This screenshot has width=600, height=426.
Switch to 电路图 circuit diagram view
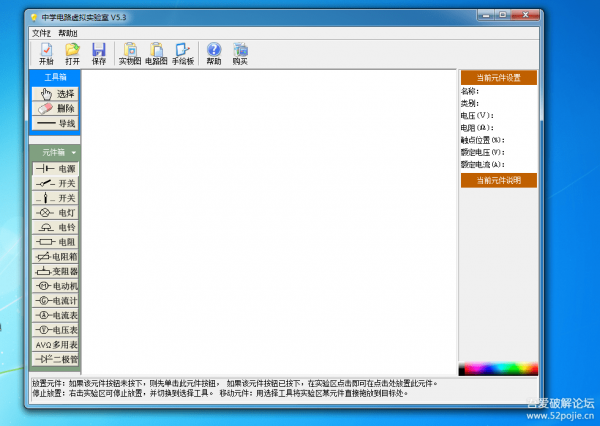click(x=156, y=53)
